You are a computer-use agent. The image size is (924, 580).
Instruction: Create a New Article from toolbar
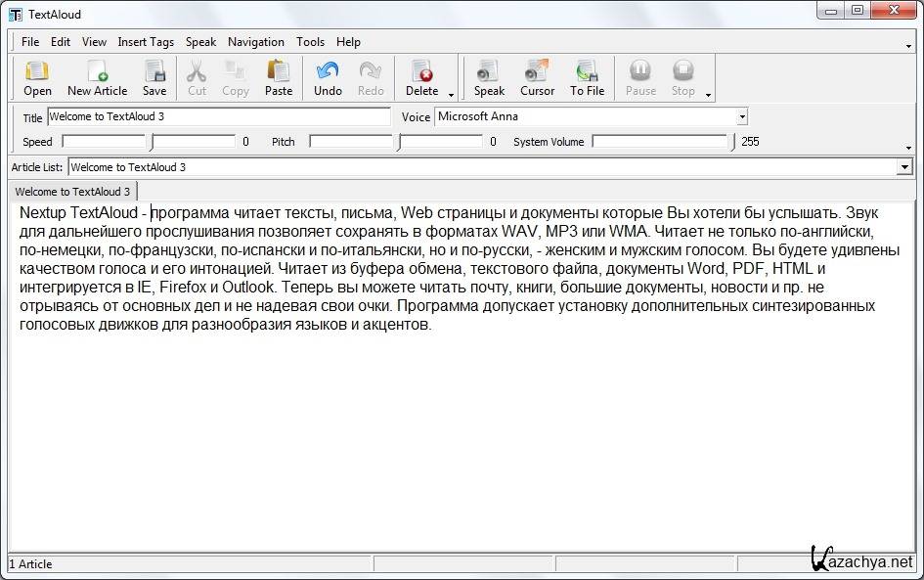pyautogui.click(x=97, y=77)
